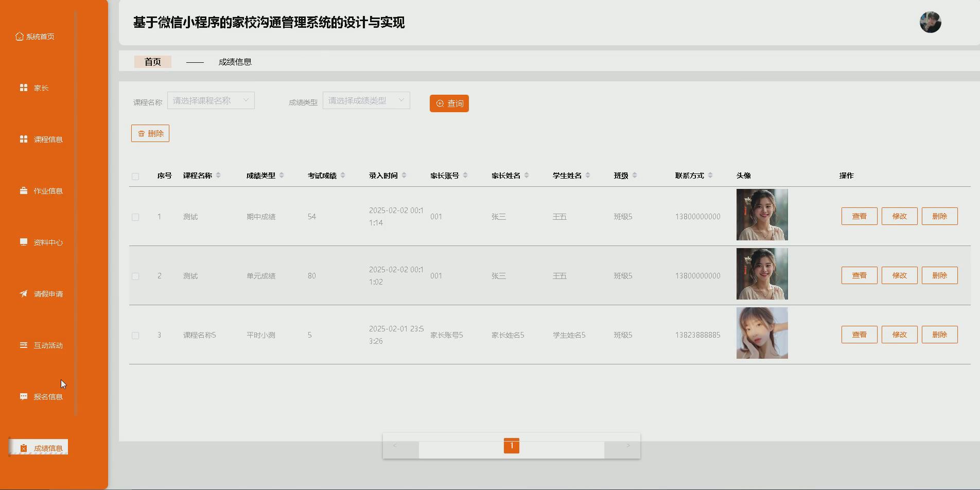The height and width of the screenshot is (490, 980).
Task: Click the 查询 search button
Action: [x=449, y=103]
